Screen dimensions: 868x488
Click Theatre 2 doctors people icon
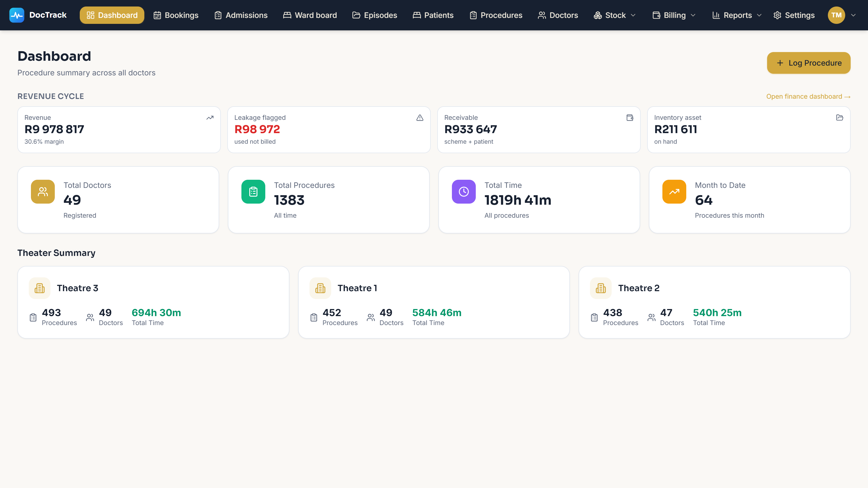pyautogui.click(x=651, y=317)
